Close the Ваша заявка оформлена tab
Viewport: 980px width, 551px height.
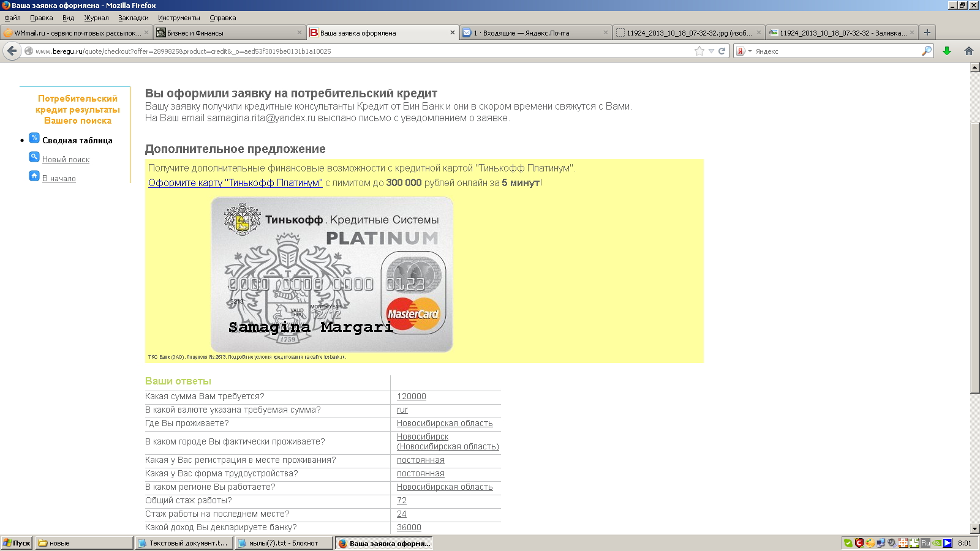coord(453,33)
